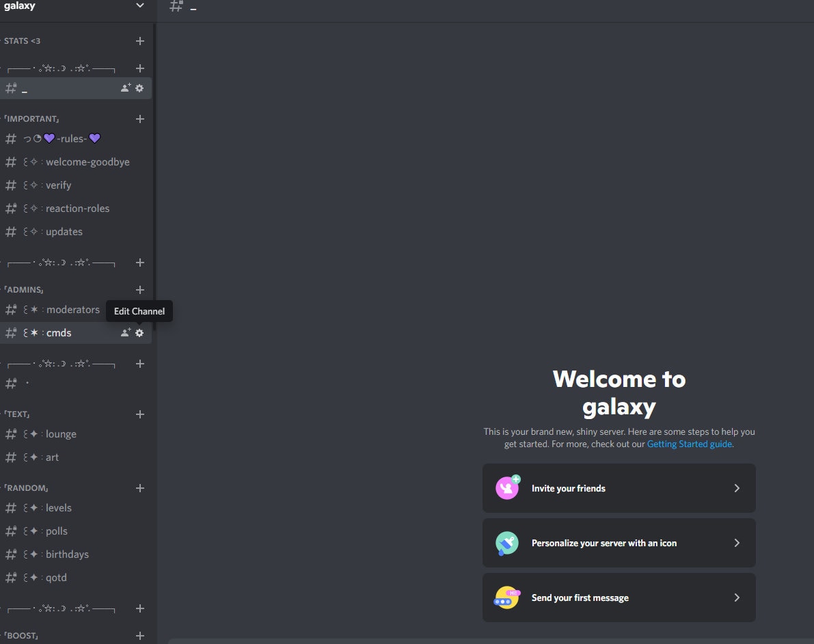
Task: Add a channel under the TEXT category
Action: (139, 414)
